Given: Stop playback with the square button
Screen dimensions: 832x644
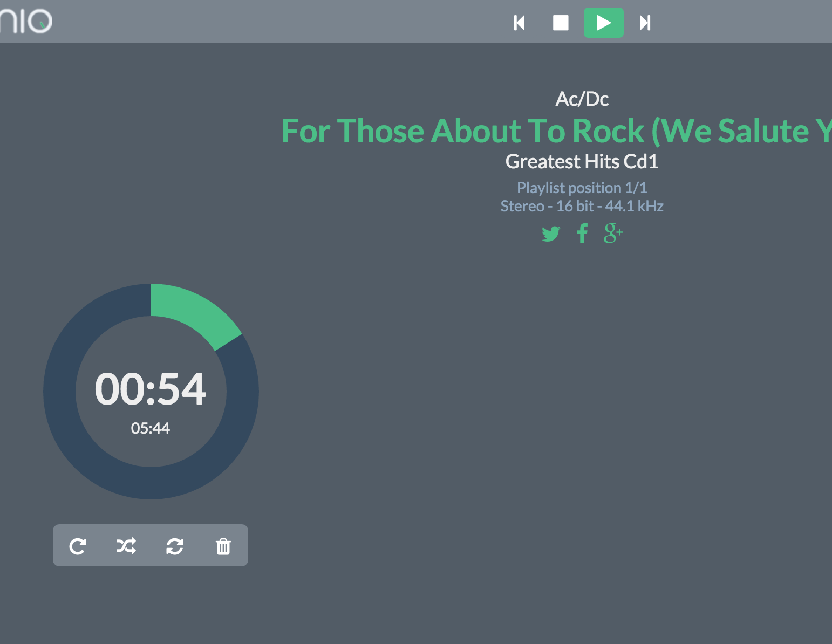Looking at the screenshot, I should [561, 23].
